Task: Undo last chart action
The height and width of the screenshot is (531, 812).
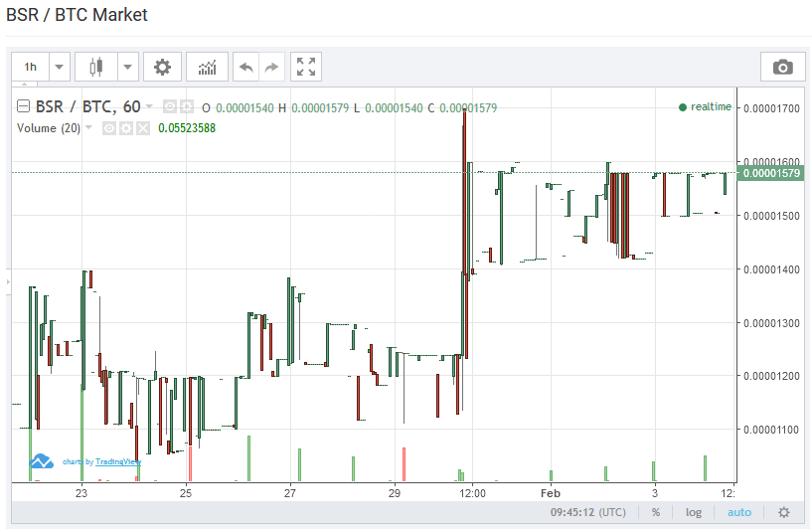Action: pyautogui.click(x=245, y=67)
